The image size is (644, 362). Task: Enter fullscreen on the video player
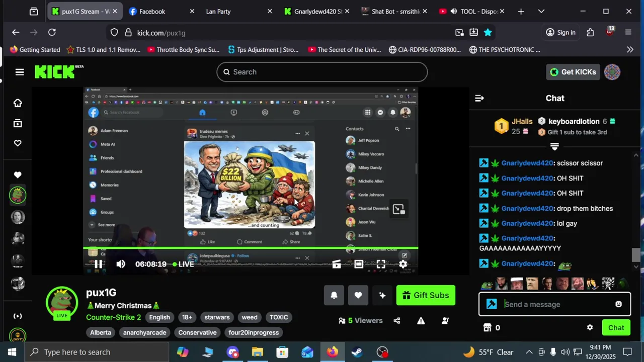point(381,264)
